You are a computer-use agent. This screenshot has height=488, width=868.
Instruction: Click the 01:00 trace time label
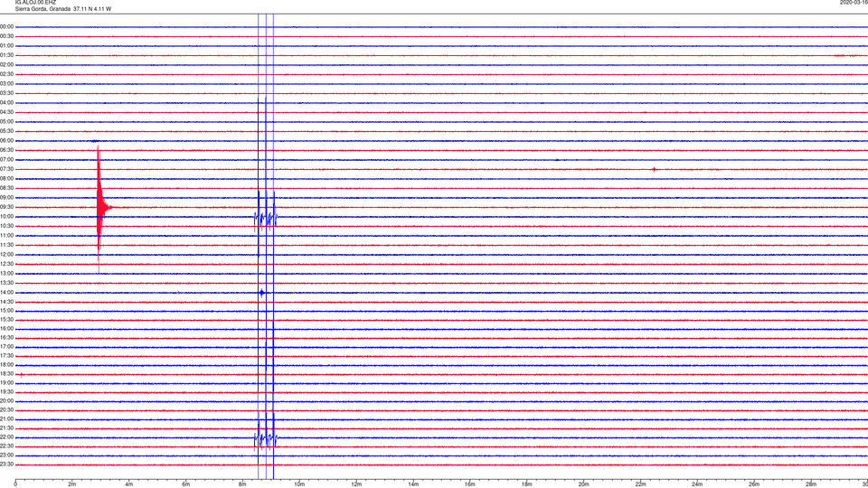pyautogui.click(x=6, y=46)
